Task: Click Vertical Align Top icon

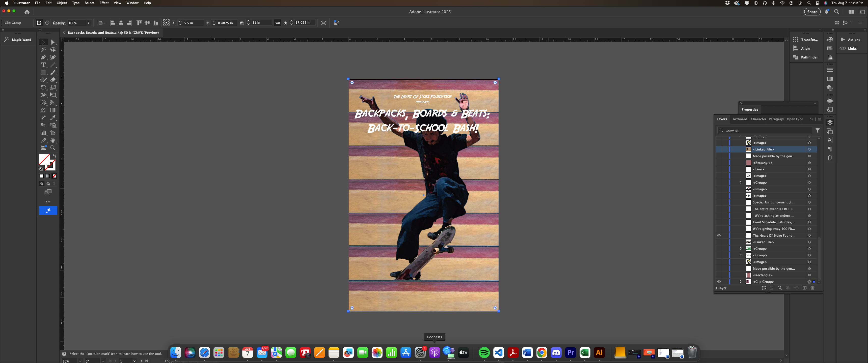Action: tap(139, 23)
